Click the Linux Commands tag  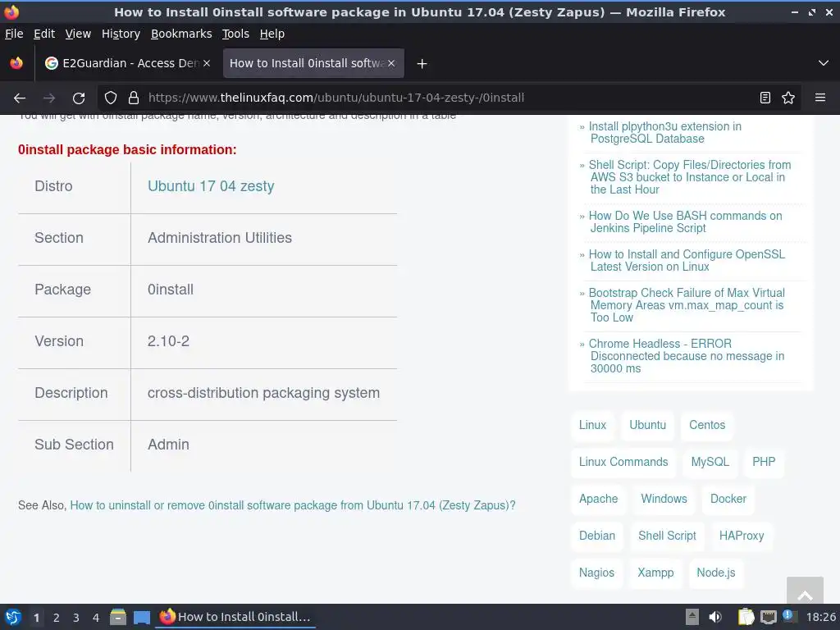(x=623, y=462)
